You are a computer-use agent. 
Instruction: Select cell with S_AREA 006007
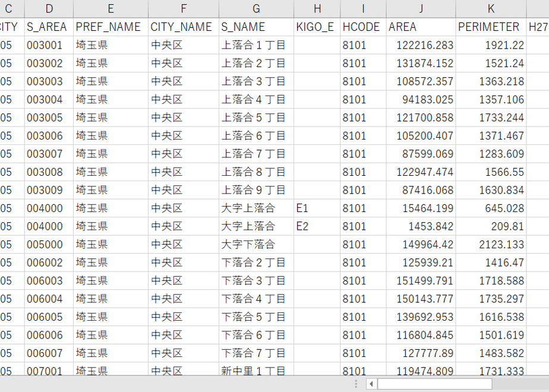coord(49,353)
